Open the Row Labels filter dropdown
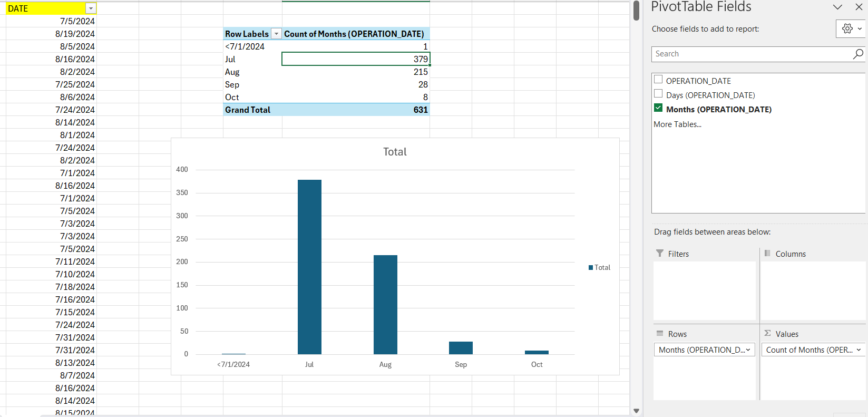The width and height of the screenshot is (868, 417). click(x=276, y=34)
